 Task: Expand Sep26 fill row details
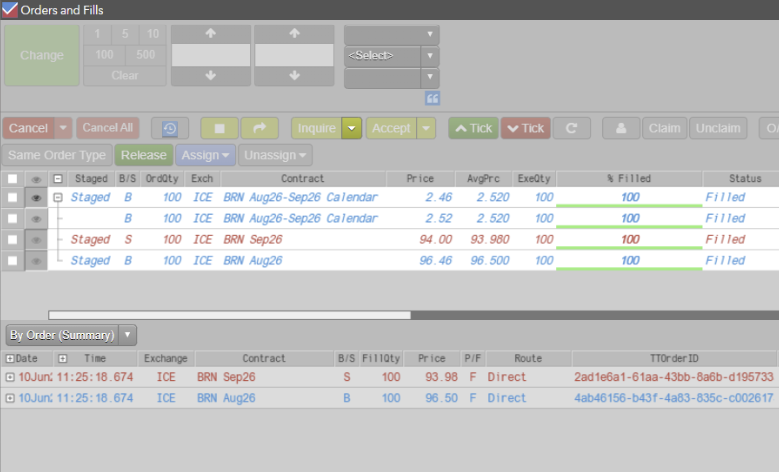point(10,377)
